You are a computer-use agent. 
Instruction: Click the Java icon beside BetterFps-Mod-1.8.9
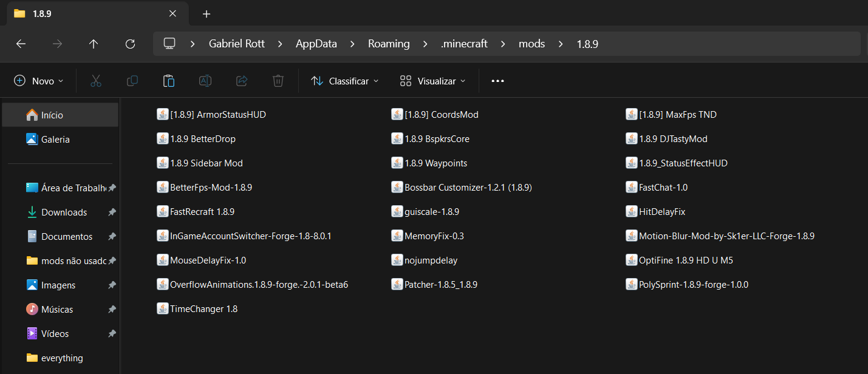tap(163, 187)
